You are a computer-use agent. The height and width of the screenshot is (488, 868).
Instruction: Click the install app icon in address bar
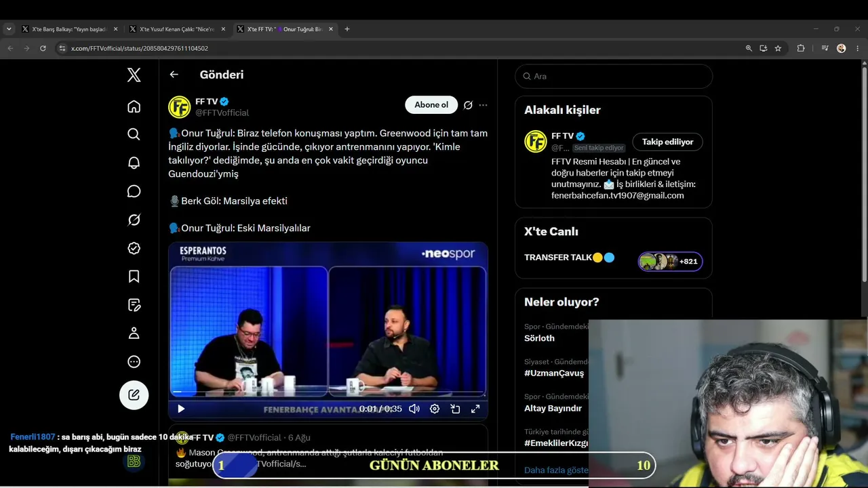point(764,48)
